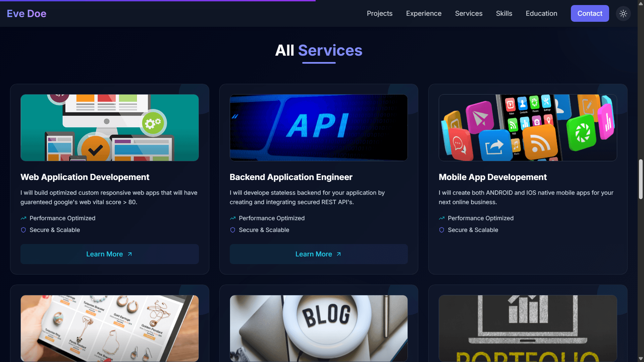Select Services in the navigation bar
Viewport: 644px width, 362px height.
pos(469,13)
